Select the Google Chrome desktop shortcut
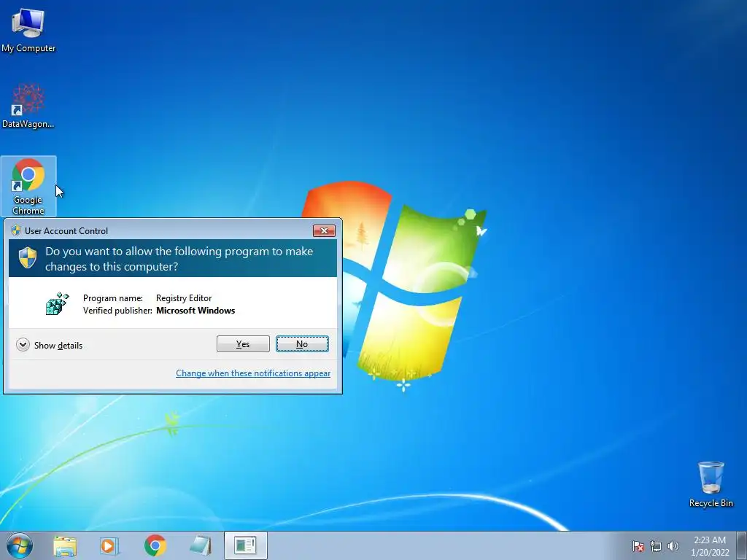The image size is (747, 560). tap(28, 186)
